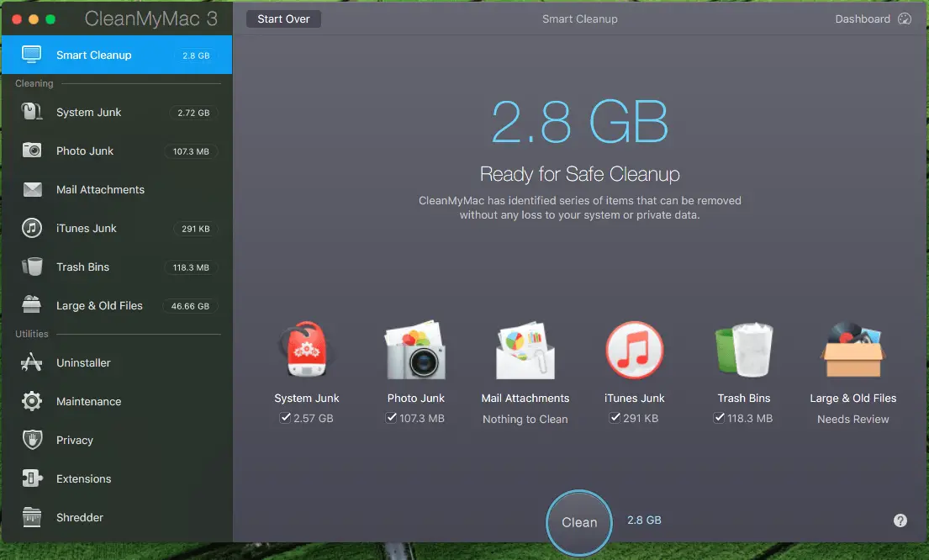Click the Smart Cleanup monitor icon in sidebar
This screenshot has height=560, width=929.
tap(31, 55)
